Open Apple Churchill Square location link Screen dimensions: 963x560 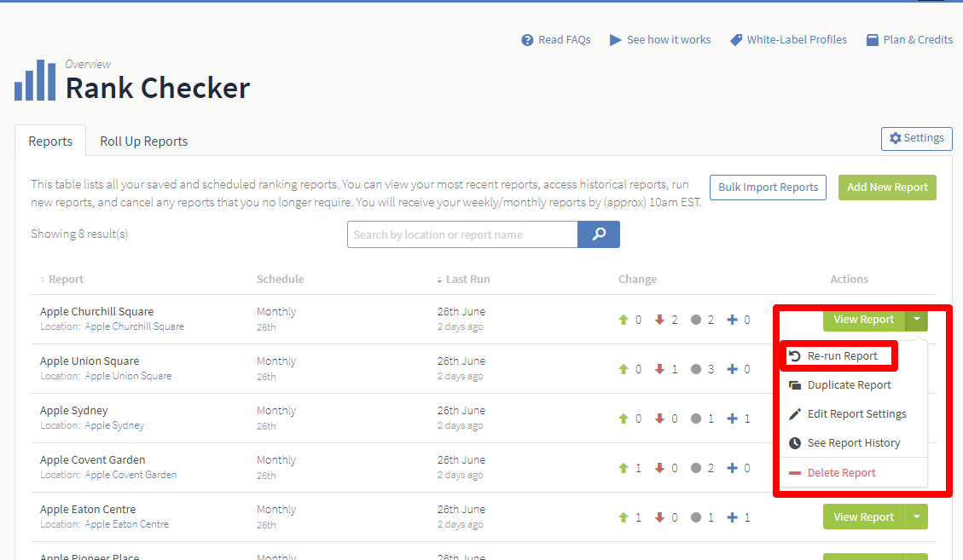(x=135, y=326)
